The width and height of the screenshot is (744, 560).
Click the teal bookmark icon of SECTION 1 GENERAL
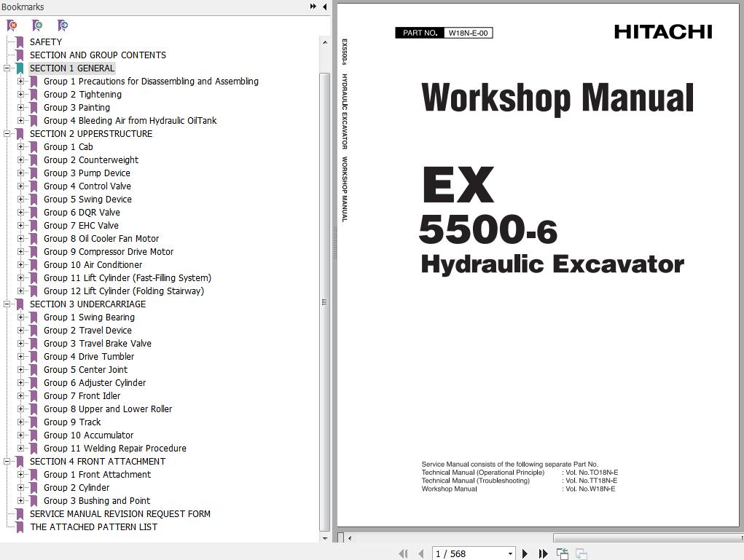20,68
